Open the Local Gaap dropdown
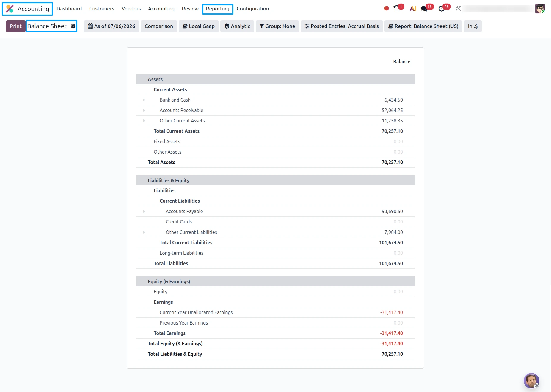551x392 pixels. pyautogui.click(x=199, y=26)
